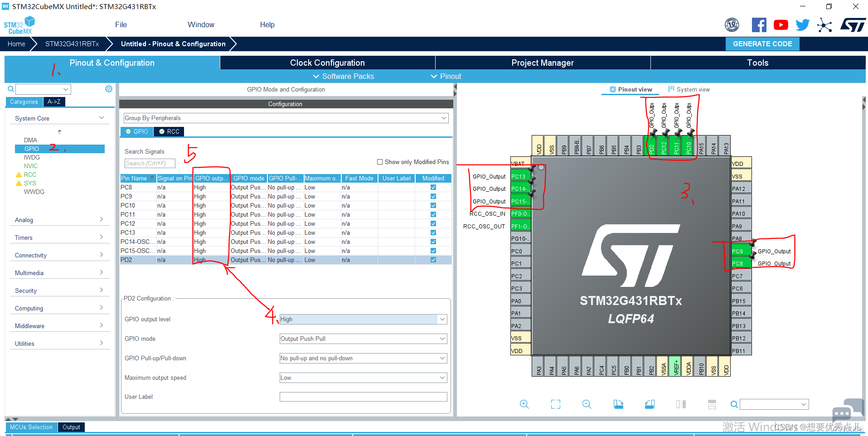Click the STM32CubeMX logo
The width and height of the screenshot is (868, 436).
[x=19, y=25]
